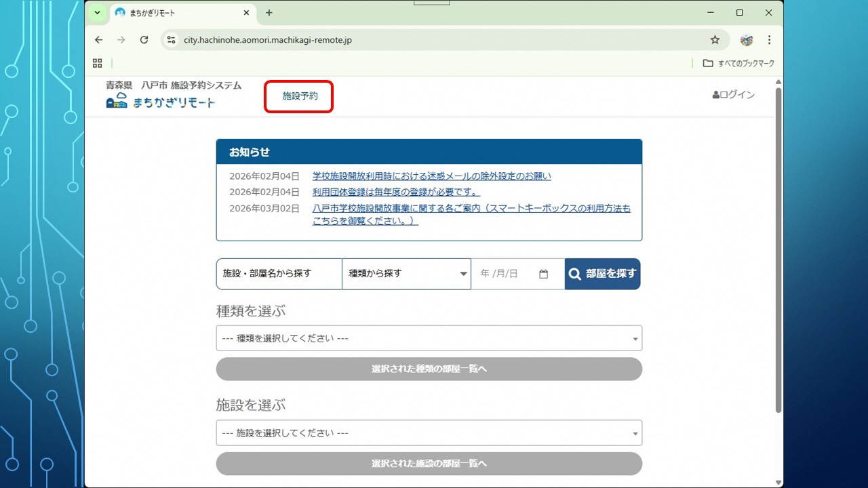Open the browser profile avatar icon
Screen dimensions: 868x488
[x=746, y=40]
